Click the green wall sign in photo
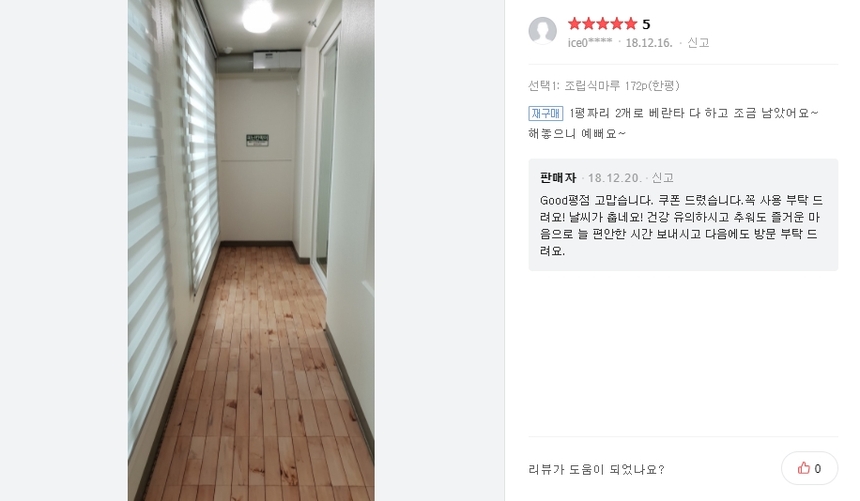The height and width of the screenshot is (501, 860). click(x=257, y=140)
